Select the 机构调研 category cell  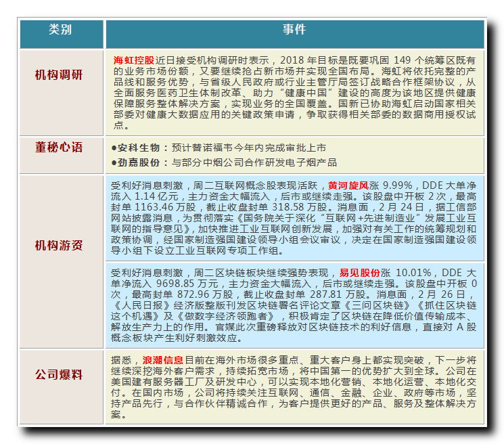[62, 93]
